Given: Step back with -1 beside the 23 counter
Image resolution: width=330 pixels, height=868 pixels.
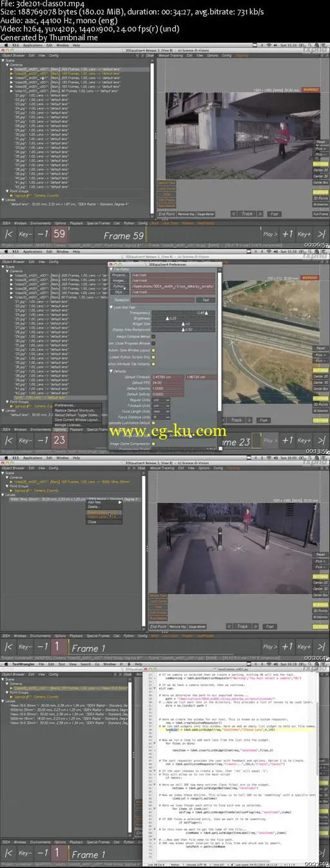Looking at the screenshot, I should (43, 441).
